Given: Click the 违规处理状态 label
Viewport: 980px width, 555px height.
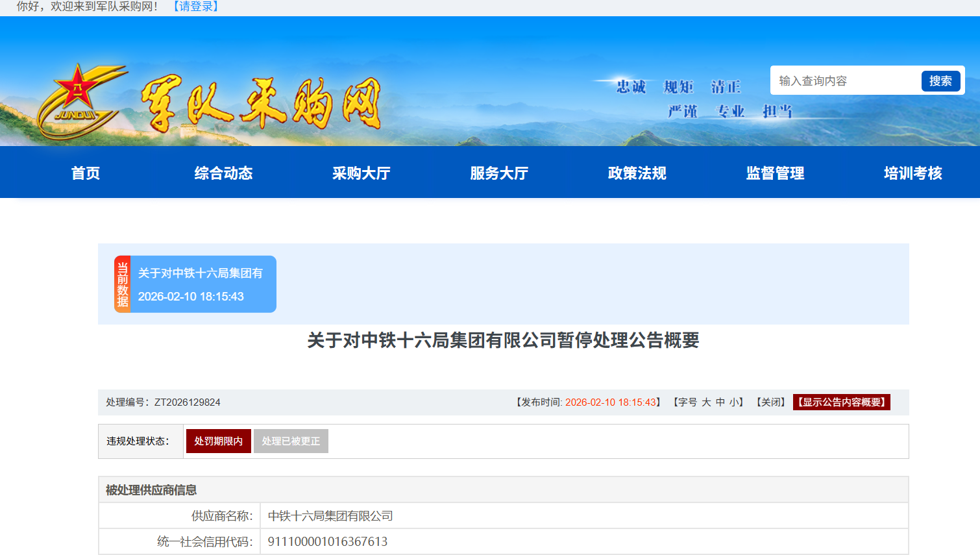Looking at the screenshot, I should point(138,441).
